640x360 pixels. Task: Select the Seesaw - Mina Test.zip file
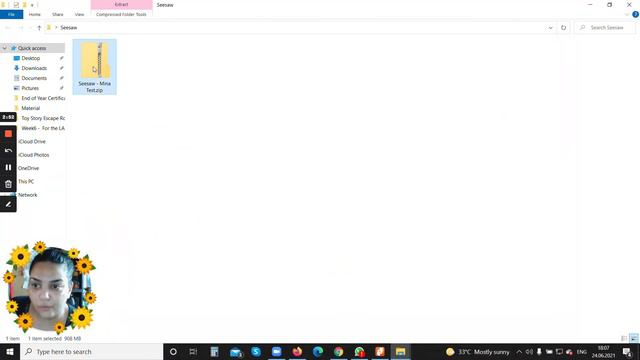click(x=94, y=67)
